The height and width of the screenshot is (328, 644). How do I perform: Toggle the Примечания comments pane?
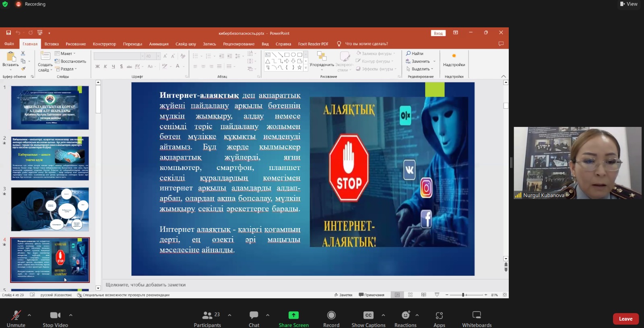[x=372, y=295]
